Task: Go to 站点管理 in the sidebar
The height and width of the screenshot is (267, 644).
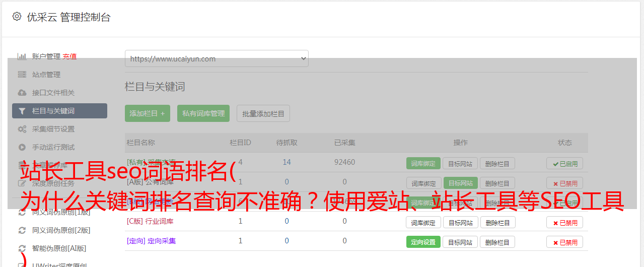Action: pos(46,75)
